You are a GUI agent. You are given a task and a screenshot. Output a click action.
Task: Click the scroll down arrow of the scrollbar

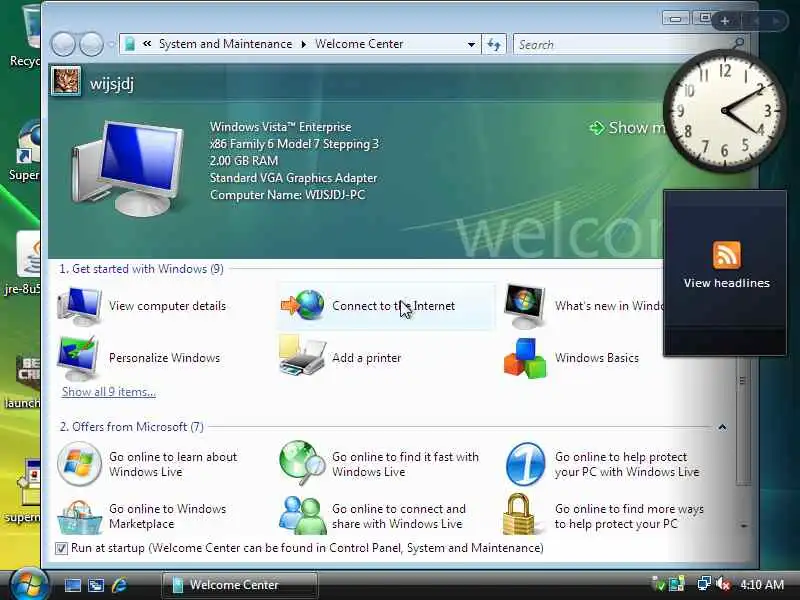tap(743, 526)
